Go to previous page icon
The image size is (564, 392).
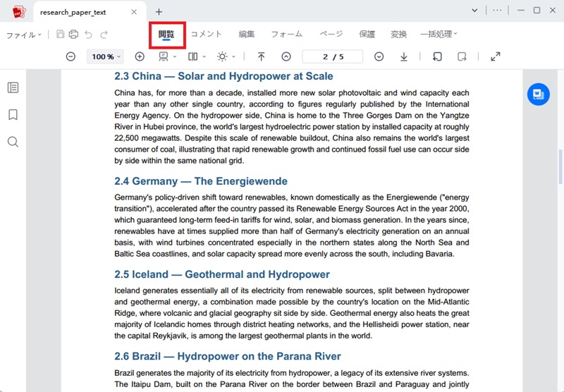point(286,56)
